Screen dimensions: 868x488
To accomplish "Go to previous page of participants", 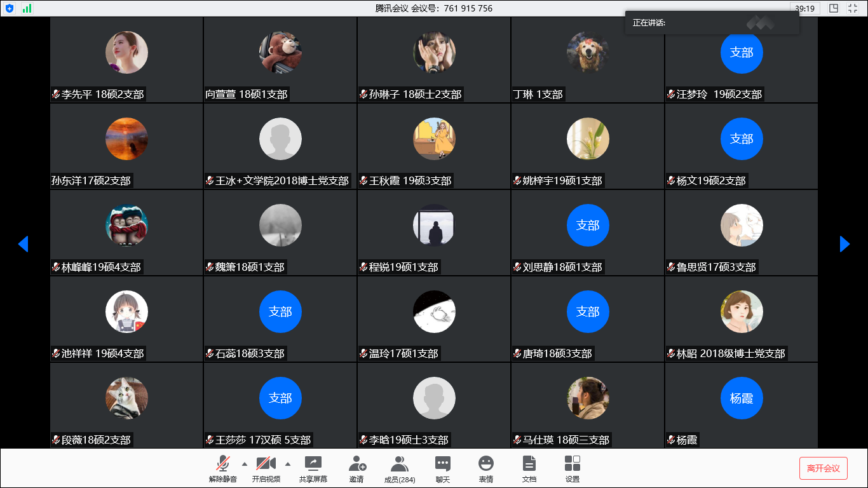I will pos(24,244).
